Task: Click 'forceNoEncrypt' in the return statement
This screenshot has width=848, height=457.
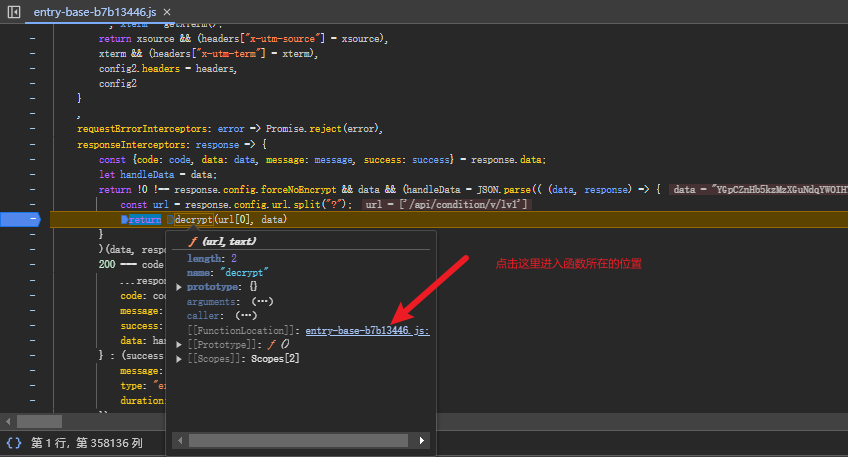Action: (x=298, y=190)
